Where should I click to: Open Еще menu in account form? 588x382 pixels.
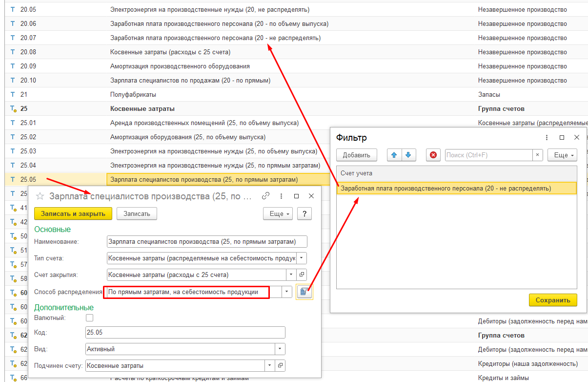(278, 213)
